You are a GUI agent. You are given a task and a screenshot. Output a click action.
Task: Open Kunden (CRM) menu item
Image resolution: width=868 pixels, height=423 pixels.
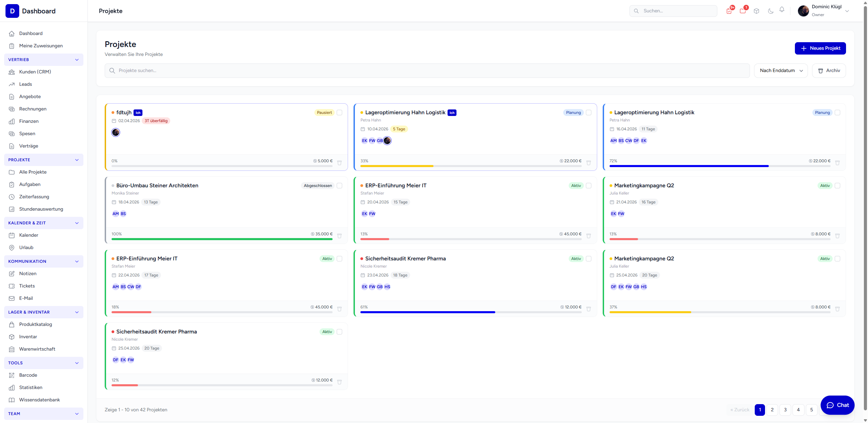[35, 72]
